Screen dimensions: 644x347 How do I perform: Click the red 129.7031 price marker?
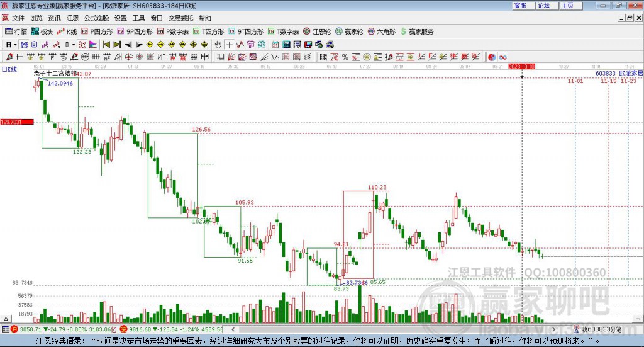pos(17,122)
